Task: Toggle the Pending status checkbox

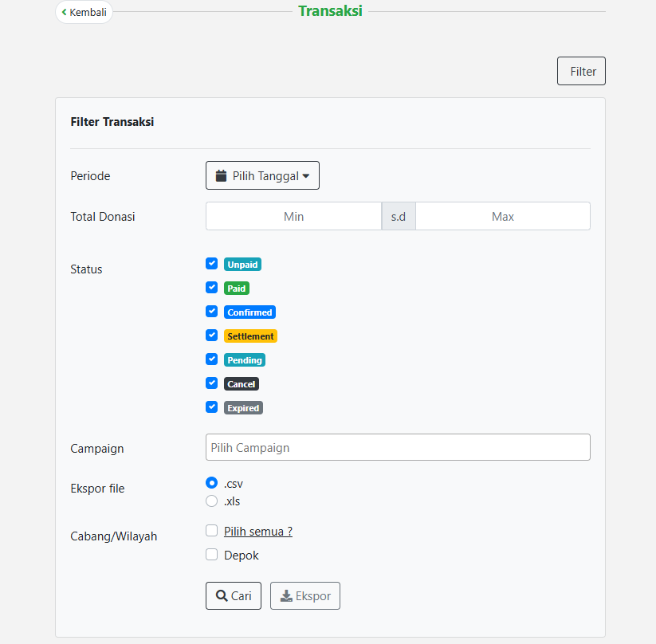Action: pyautogui.click(x=211, y=359)
